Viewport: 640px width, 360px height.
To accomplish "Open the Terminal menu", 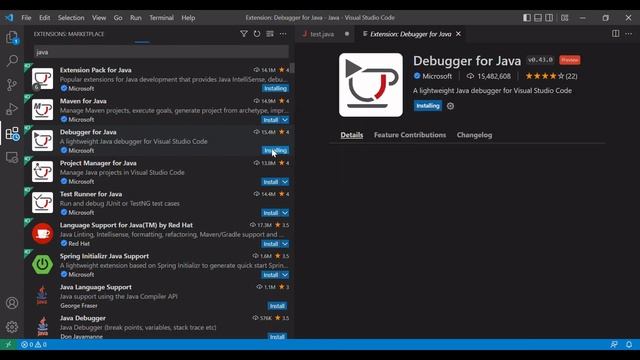I will 161,18.
